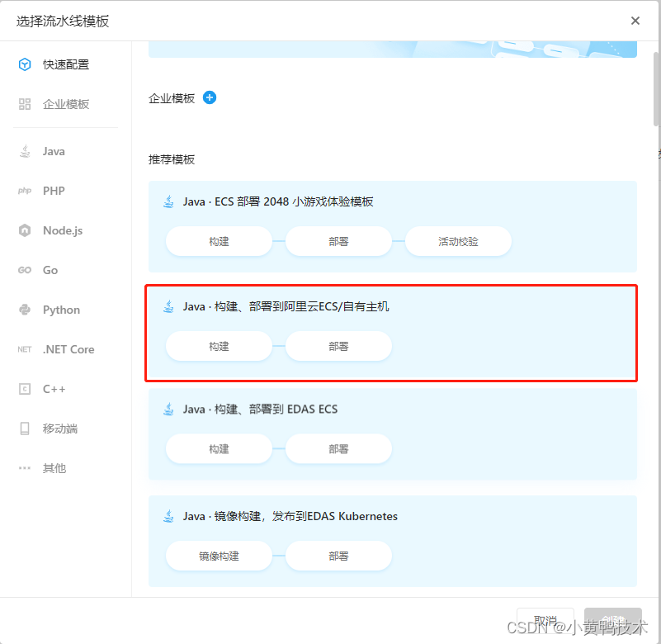Screen dimensions: 661x644
Task: Click the C++ icon in sidebar
Action: 25,389
